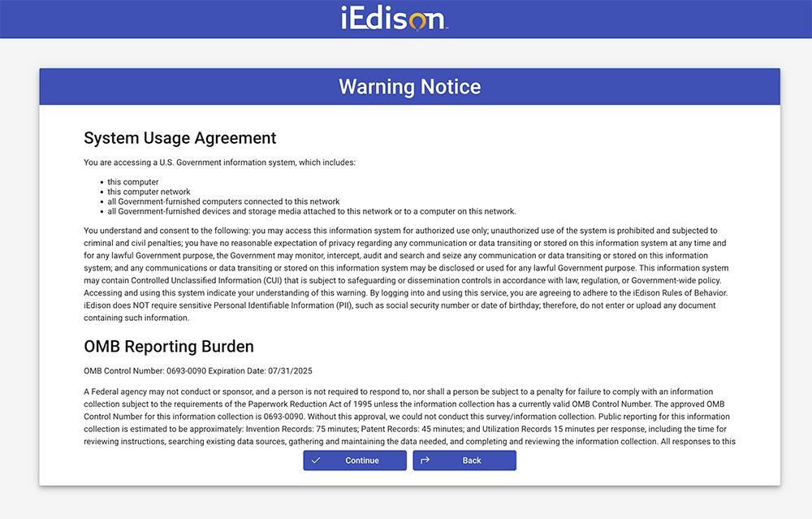The image size is (812, 519).
Task: Click the "this computer" bullet item
Action: point(133,182)
